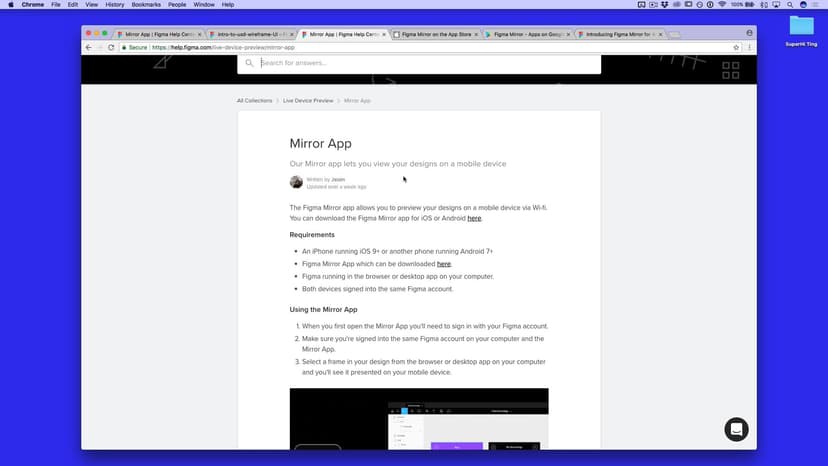The width and height of the screenshot is (828, 466).
Task: Bookmark page with star icon
Action: click(736, 47)
